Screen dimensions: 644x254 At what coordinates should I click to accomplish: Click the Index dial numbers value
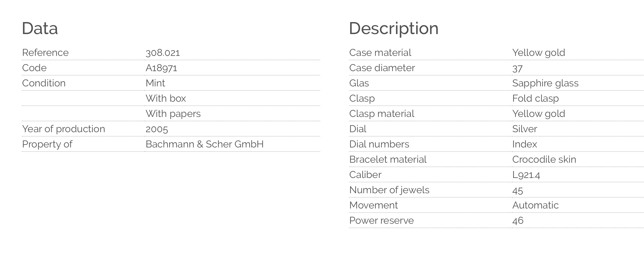(525, 144)
